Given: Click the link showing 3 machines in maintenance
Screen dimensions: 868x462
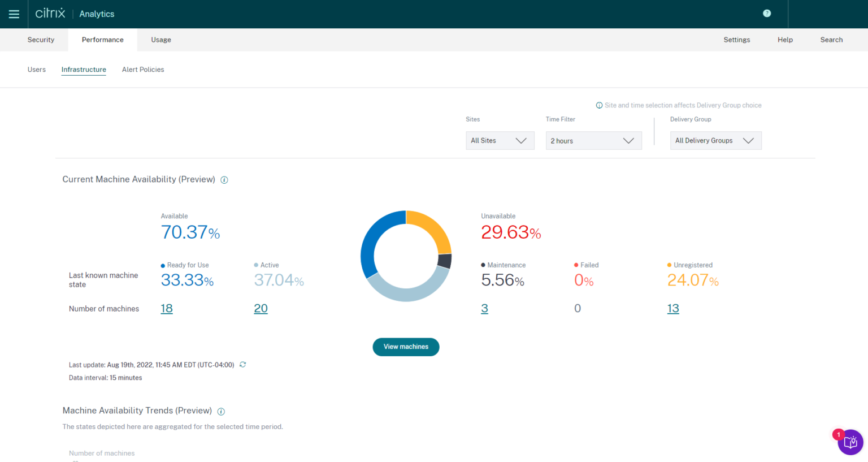Looking at the screenshot, I should (x=484, y=308).
